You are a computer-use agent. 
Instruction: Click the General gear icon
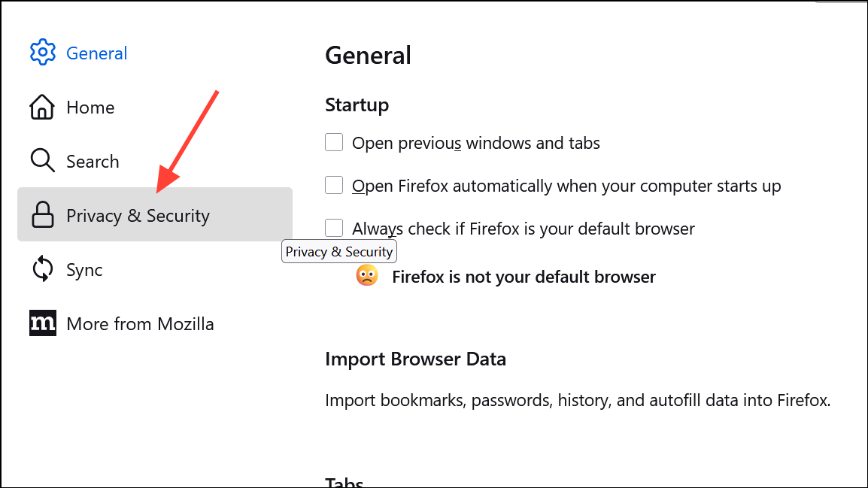point(43,53)
